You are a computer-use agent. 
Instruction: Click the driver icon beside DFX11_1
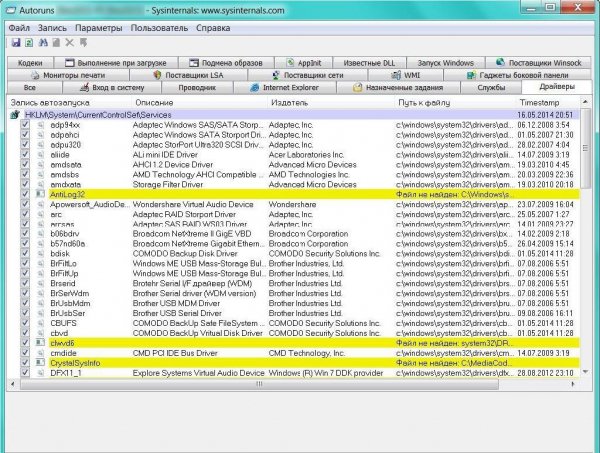(x=41, y=373)
